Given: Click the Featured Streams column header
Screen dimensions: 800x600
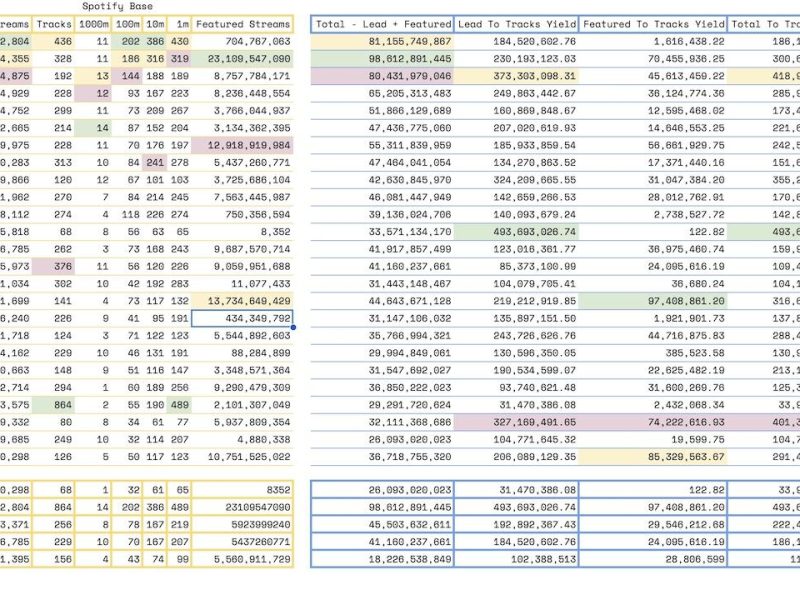Looking at the screenshot, I should tap(242, 24).
